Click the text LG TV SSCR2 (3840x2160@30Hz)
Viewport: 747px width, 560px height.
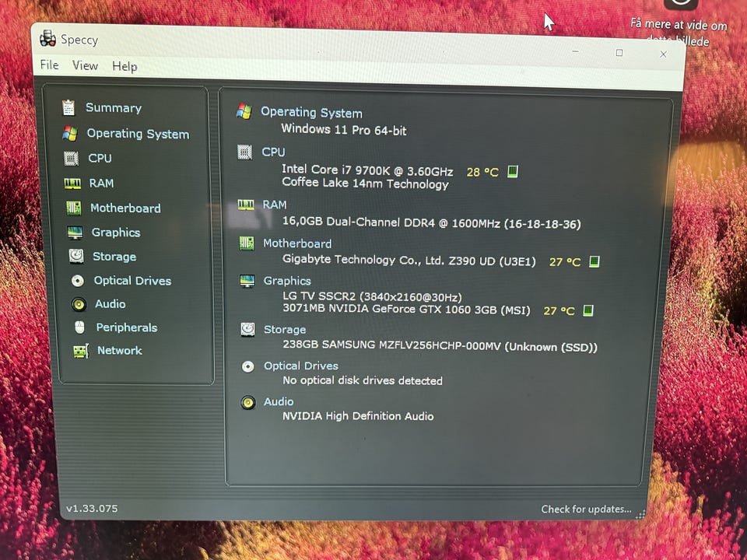(372, 296)
